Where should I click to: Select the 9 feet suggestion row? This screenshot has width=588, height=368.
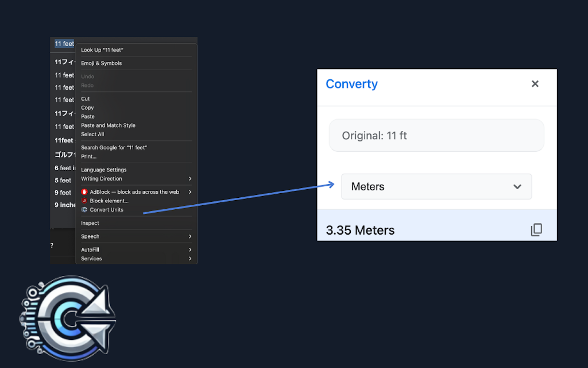(x=63, y=193)
